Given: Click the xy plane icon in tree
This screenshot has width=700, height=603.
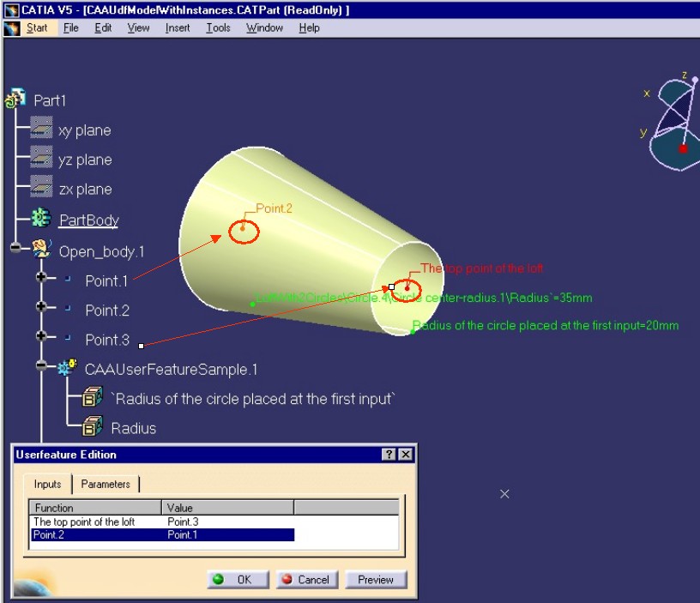Looking at the screenshot, I should (41, 128).
